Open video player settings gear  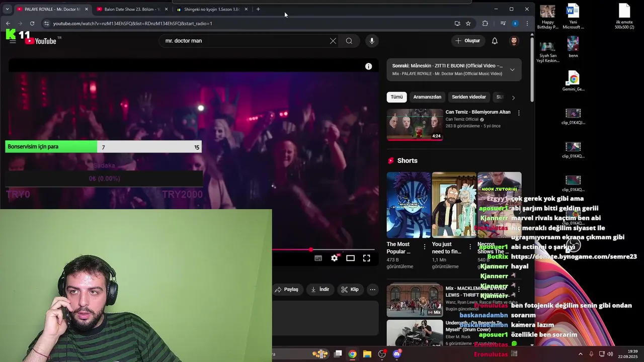tap(335, 258)
